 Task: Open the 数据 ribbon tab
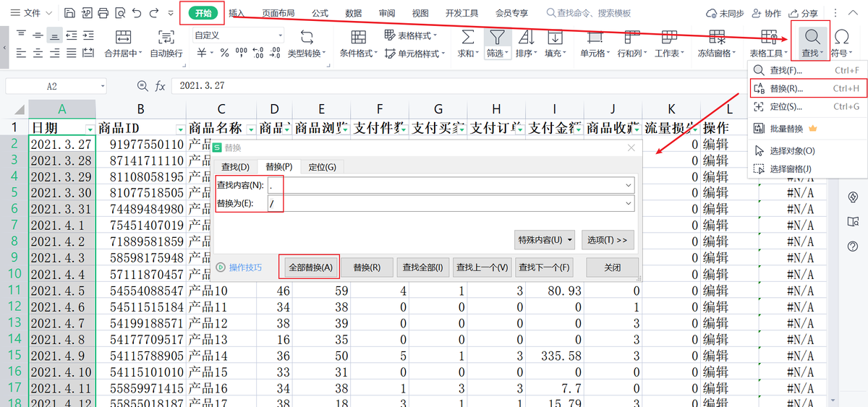(x=354, y=13)
